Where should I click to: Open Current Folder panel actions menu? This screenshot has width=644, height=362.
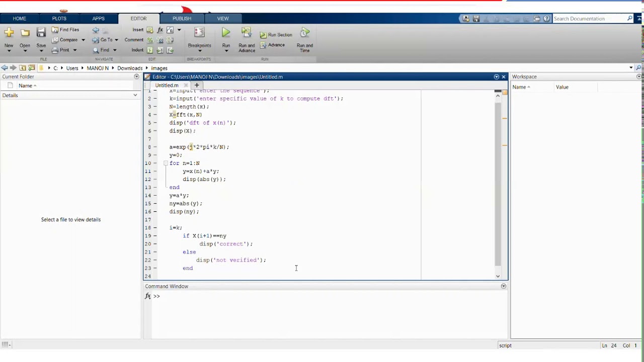point(136,76)
